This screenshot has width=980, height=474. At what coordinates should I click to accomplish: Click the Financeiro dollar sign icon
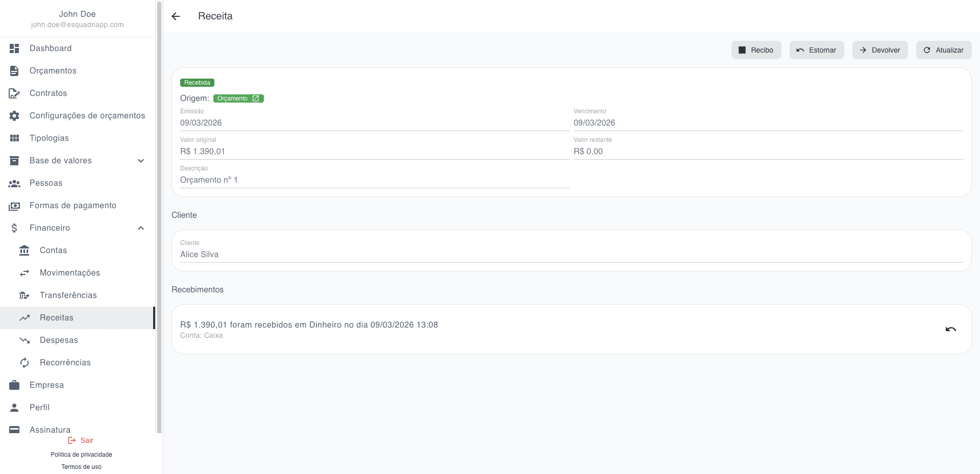click(14, 228)
